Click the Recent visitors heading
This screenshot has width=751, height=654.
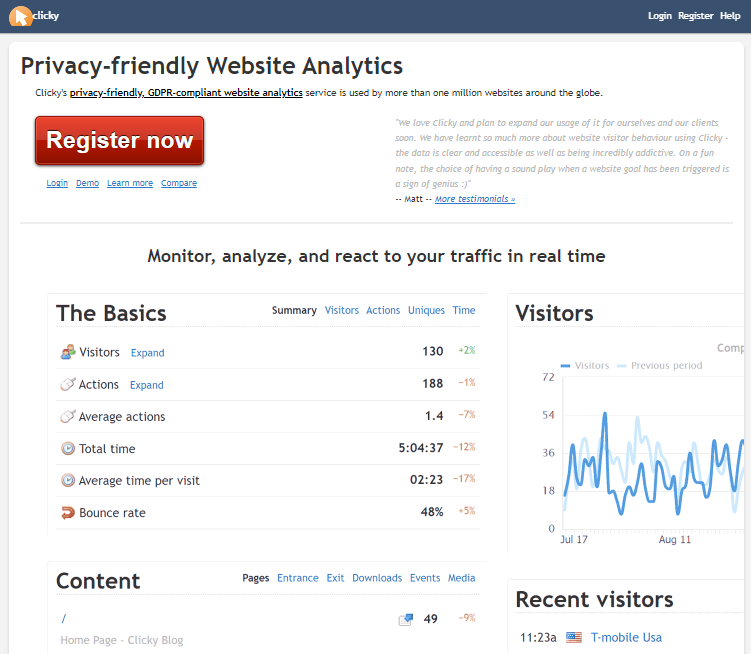(594, 599)
